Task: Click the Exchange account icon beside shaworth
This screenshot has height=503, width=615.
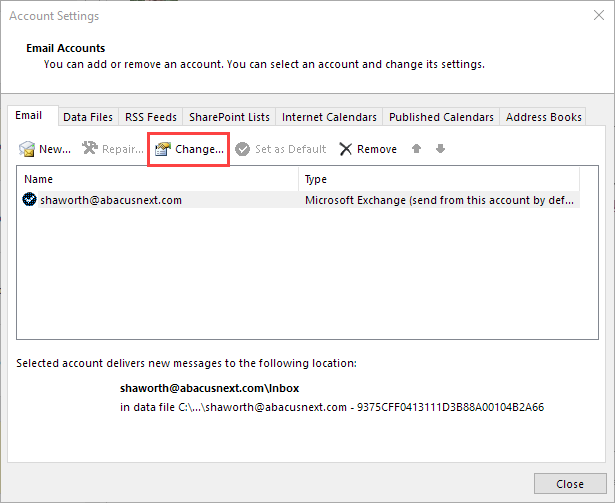Action: [29, 200]
